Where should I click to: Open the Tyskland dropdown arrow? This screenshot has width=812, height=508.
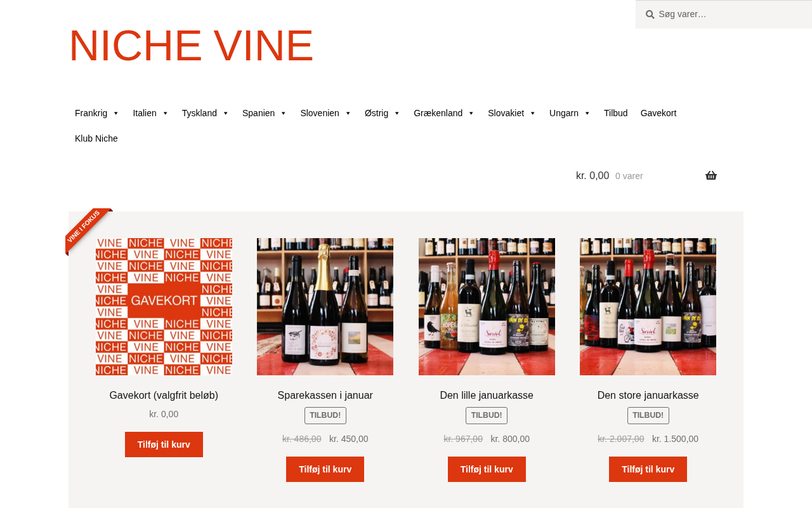tap(225, 113)
